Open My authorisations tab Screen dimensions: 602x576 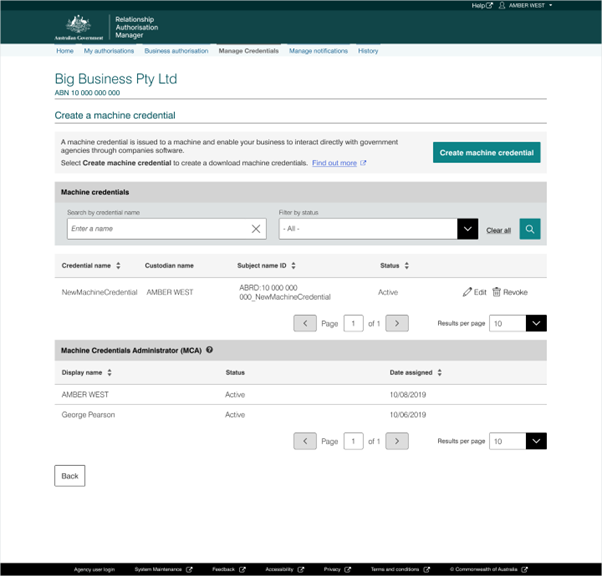coord(109,51)
